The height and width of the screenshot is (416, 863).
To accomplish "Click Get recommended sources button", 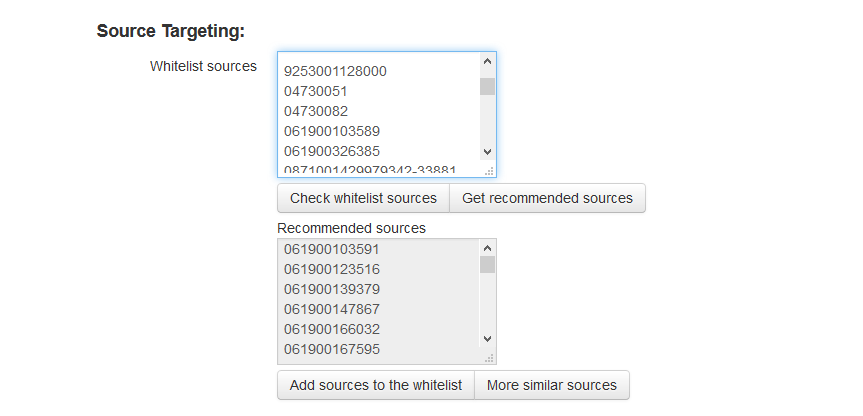I will point(548,198).
